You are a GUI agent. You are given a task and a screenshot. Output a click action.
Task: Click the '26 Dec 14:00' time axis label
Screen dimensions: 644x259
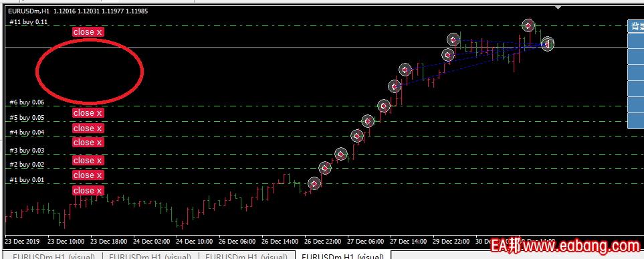280,241
